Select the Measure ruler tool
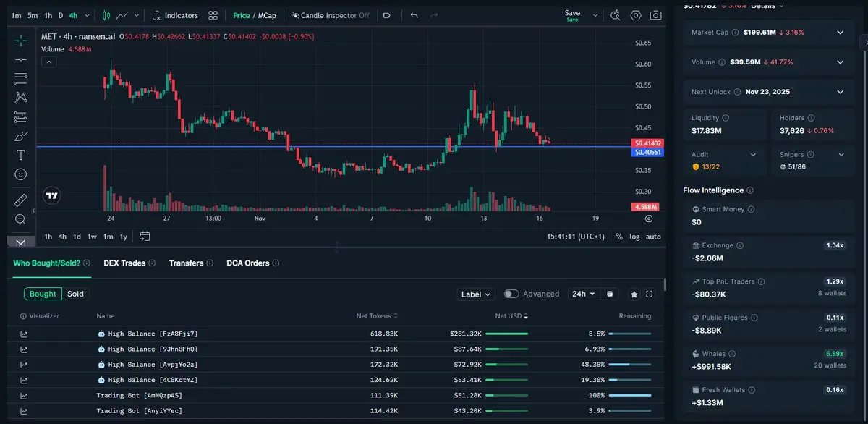Viewport: 868px width, 424px height. click(21, 200)
